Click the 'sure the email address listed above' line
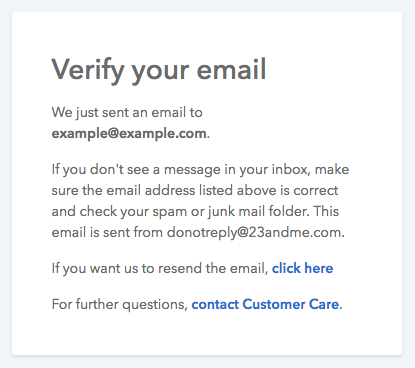 (x=195, y=191)
